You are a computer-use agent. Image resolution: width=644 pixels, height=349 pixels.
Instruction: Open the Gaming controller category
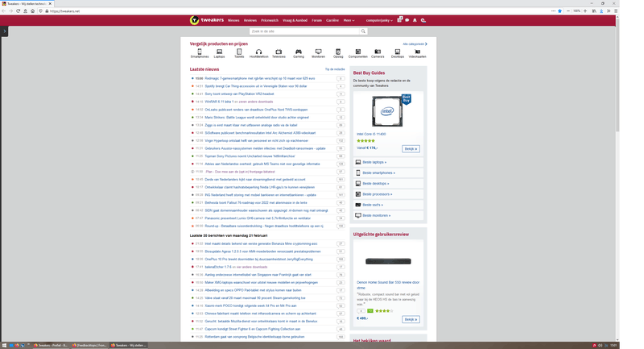pos(299,53)
